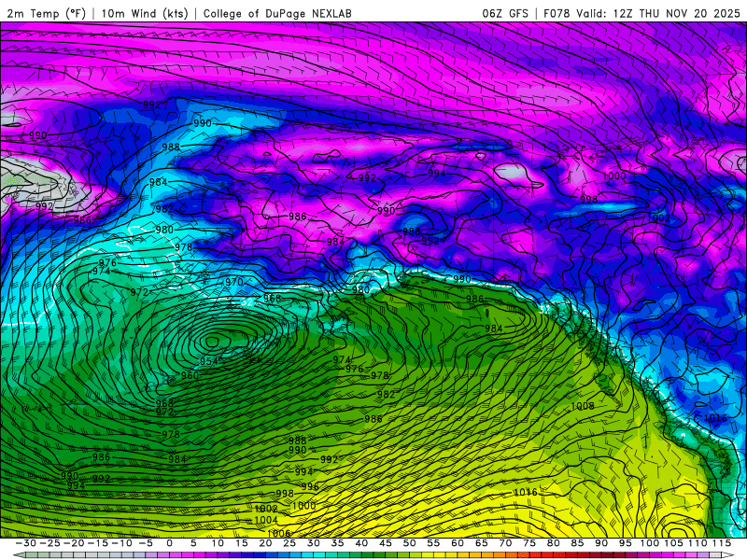The width and height of the screenshot is (747, 560).
Task: Click the 5 legend value
Action: [x=193, y=543]
